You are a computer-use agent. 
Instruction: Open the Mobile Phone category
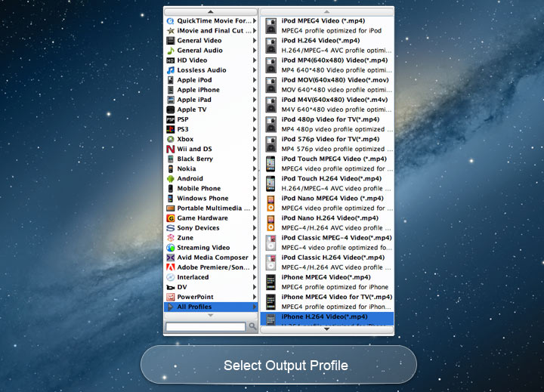click(x=211, y=188)
